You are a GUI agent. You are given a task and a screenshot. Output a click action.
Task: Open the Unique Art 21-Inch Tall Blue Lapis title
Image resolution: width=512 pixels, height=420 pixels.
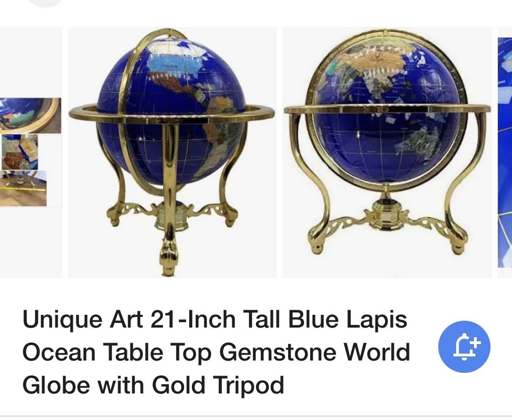coord(216,352)
